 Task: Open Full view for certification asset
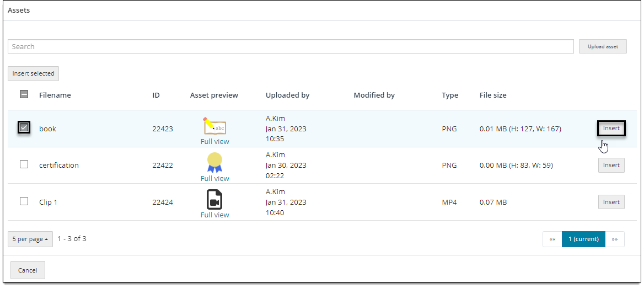click(x=215, y=178)
